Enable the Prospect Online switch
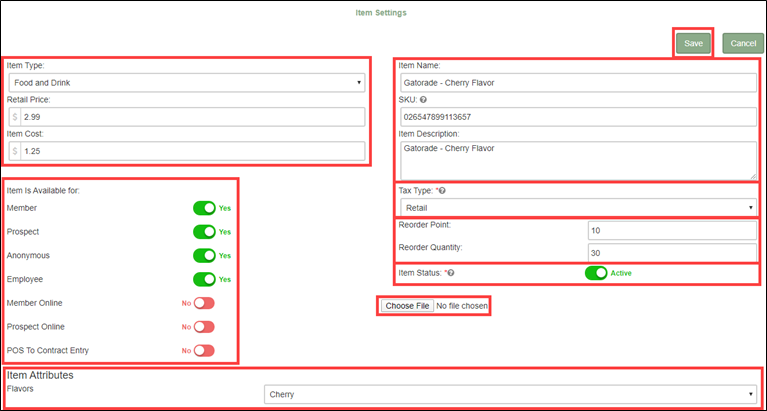Screen dimensions: 767x411 coord(204,327)
